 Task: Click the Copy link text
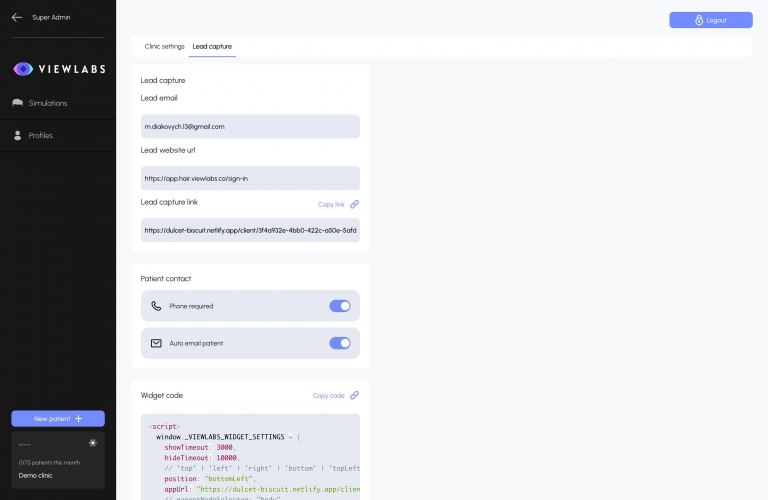pos(331,204)
